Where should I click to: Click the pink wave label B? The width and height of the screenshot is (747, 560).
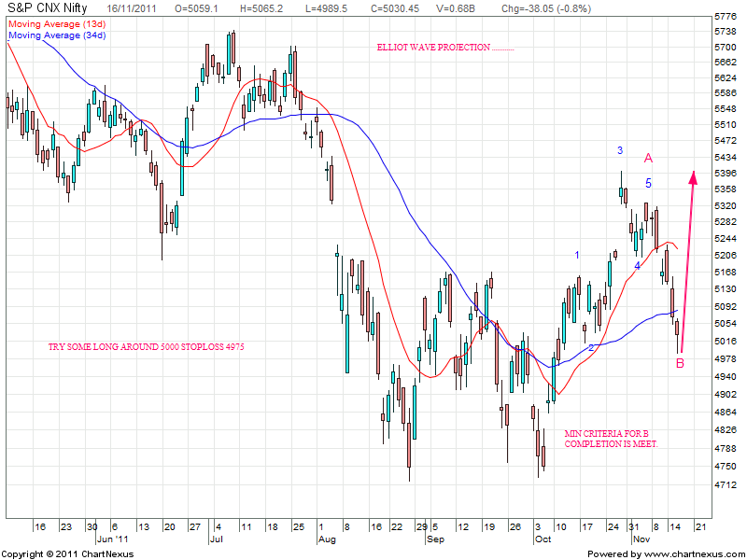click(x=680, y=363)
